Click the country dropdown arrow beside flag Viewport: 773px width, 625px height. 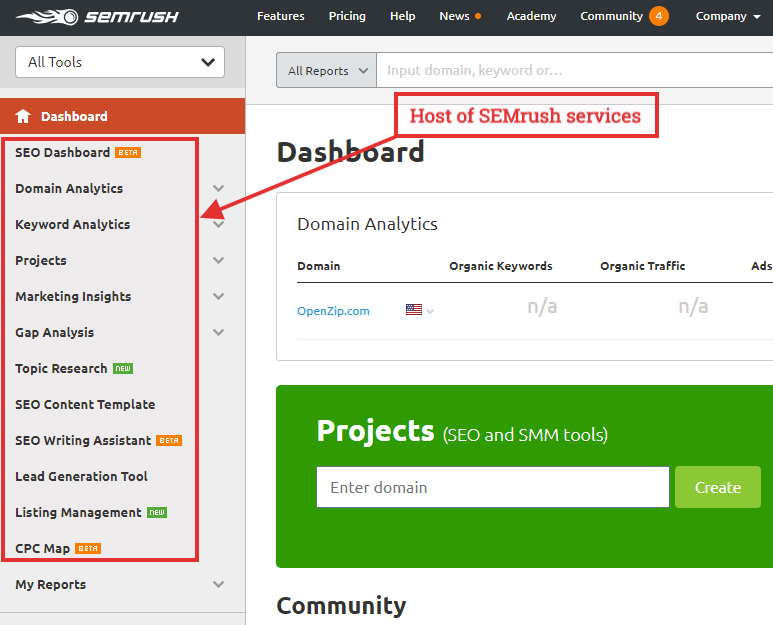pos(430,311)
